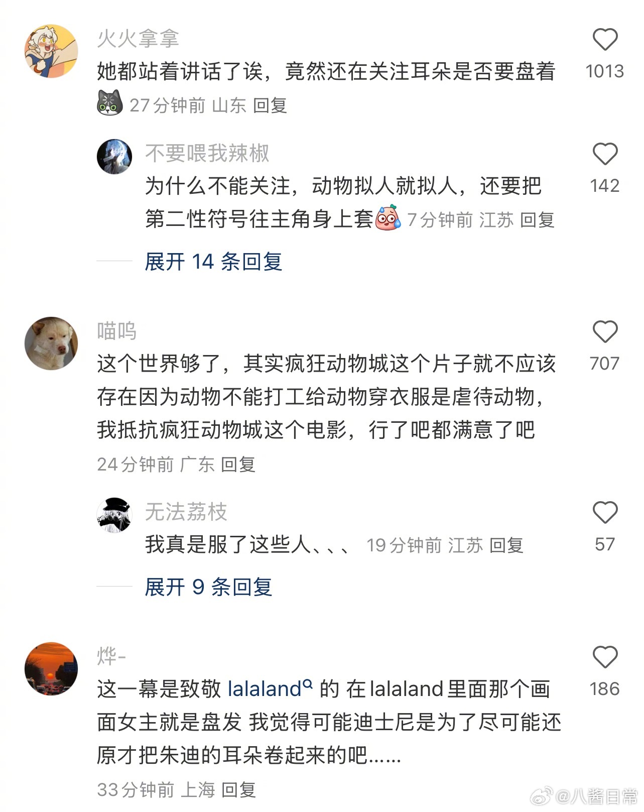Screen dimensions: 644x812
Task: Open the blue lalaland search link
Action: point(265,689)
